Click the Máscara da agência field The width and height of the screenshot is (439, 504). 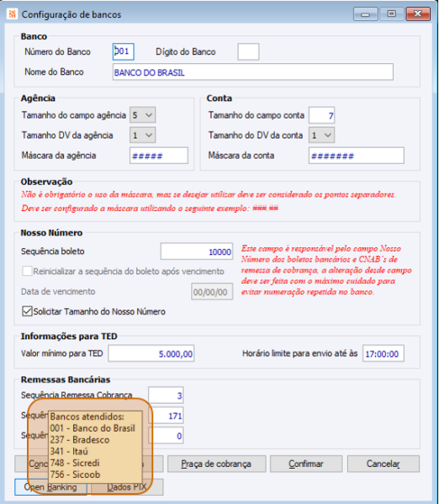click(x=159, y=156)
